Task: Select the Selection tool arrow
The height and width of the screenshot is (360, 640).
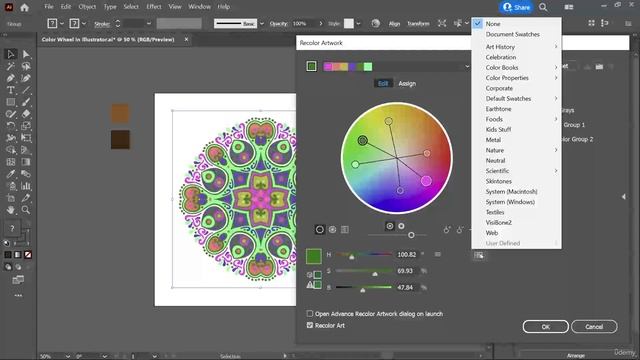Action: (x=11, y=54)
